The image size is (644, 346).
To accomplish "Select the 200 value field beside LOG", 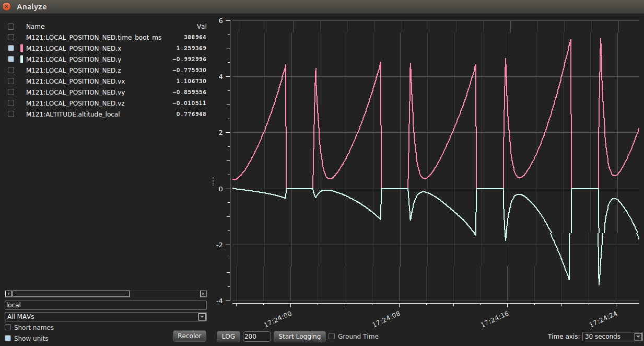I will pyautogui.click(x=256, y=337).
